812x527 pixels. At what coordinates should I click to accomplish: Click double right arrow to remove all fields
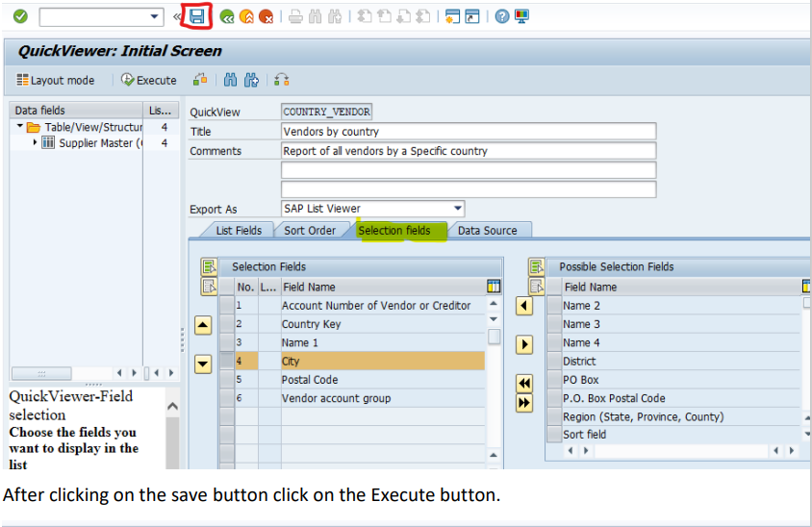click(x=524, y=403)
